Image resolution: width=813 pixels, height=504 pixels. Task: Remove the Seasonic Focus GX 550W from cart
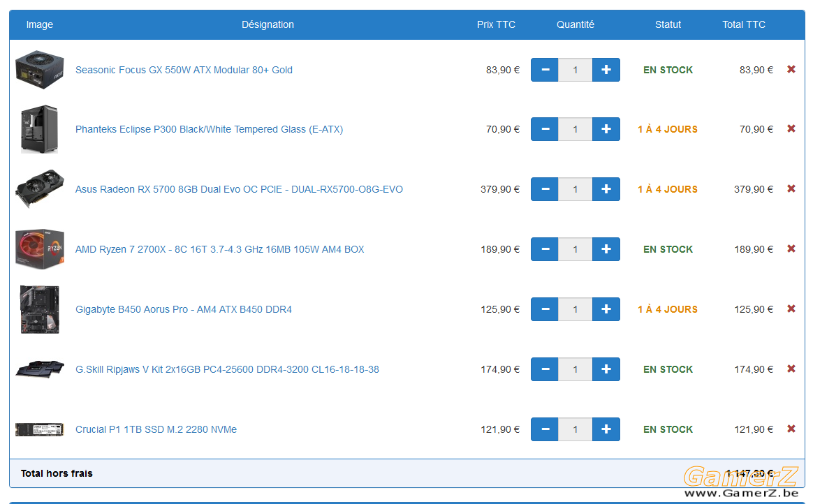tap(791, 69)
